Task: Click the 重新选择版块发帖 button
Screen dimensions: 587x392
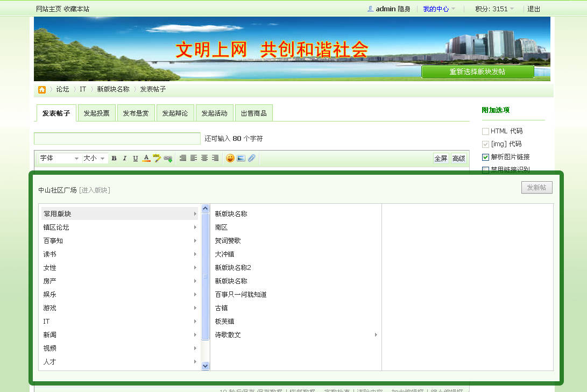Action: tap(477, 71)
